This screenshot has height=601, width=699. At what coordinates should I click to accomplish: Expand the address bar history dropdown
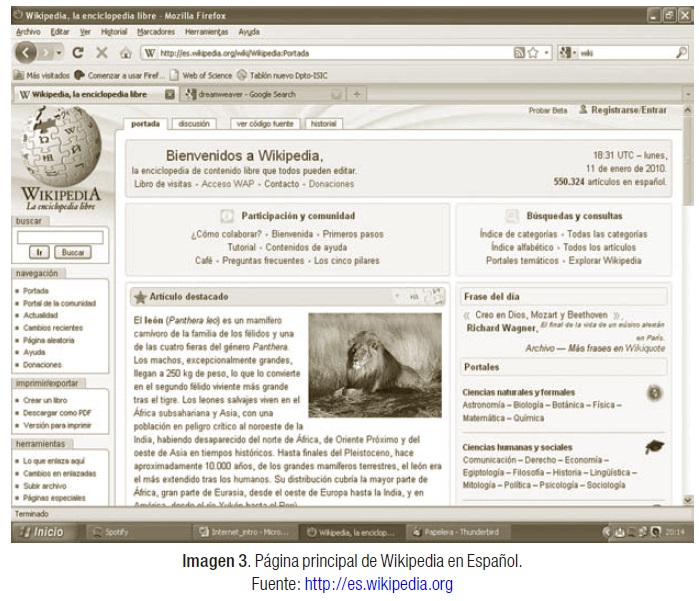(547, 53)
